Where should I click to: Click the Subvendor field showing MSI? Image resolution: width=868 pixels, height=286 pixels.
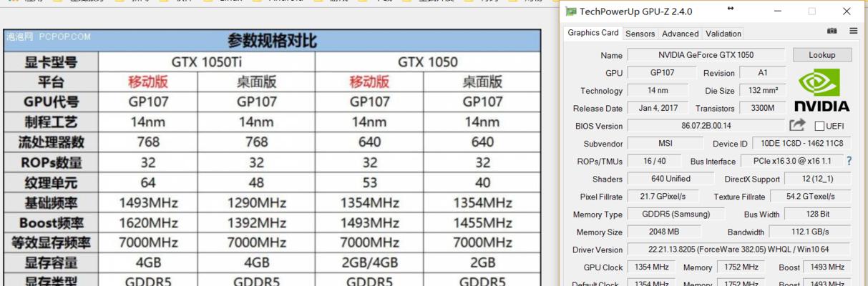coord(665,143)
